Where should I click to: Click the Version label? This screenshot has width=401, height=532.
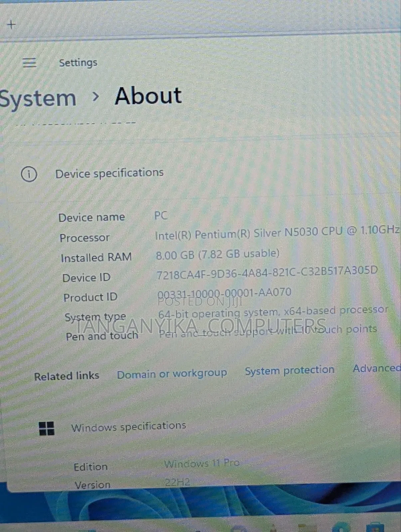(x=92, y=485)
